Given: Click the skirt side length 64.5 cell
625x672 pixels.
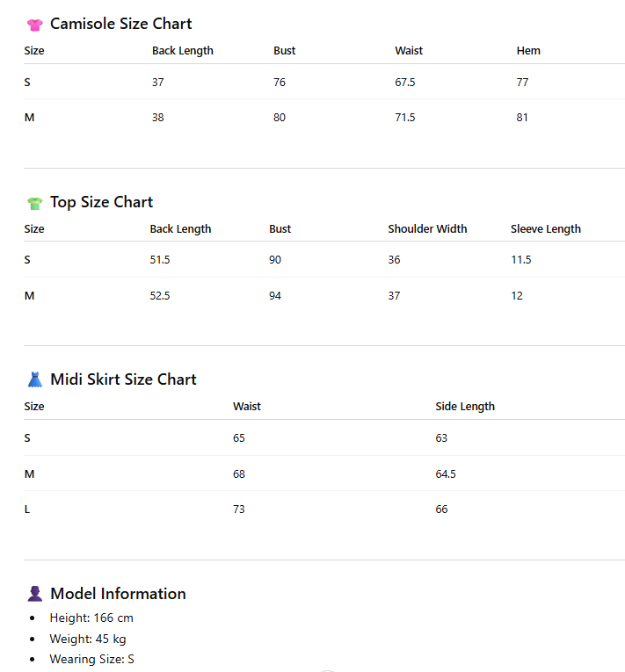Looking at the screenshot, I should [x=446, y=474].
